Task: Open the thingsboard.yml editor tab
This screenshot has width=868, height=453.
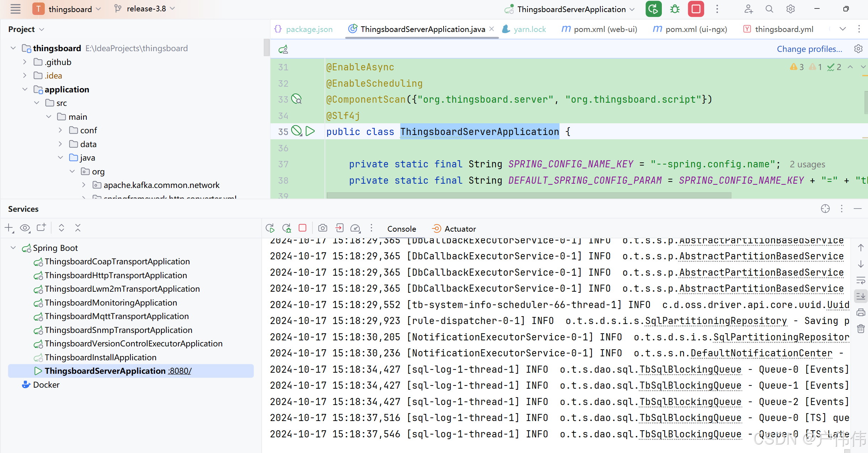Action: (x=783, y=29)
